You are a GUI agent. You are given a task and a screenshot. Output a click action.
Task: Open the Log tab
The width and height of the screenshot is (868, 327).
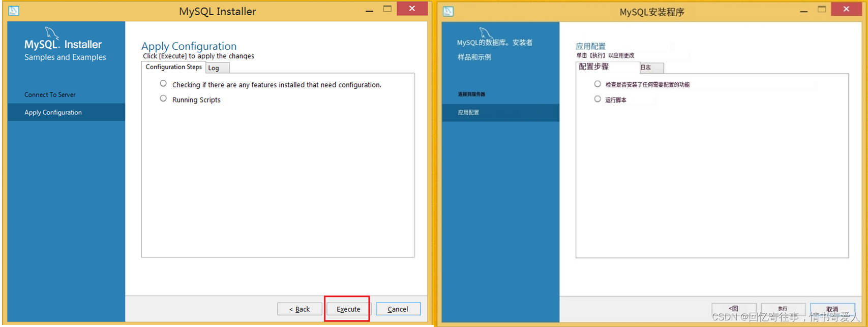[218, 68]
